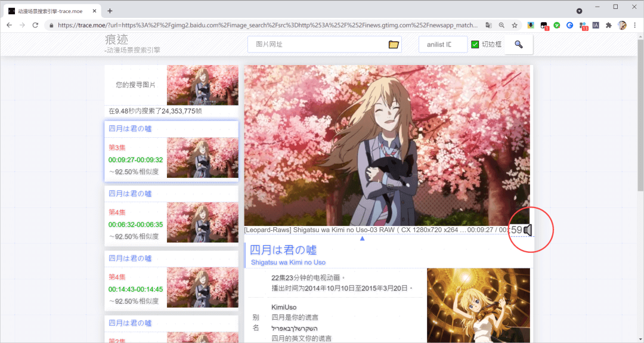Open the folder icon to upload image

[394, 44]
